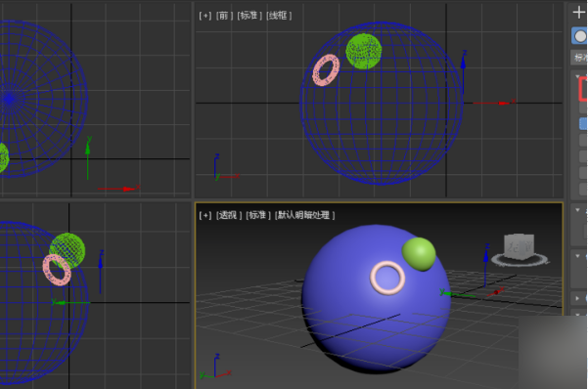This screenshot has width=588, height=389.
Task: Select the pink torus in the perspective view
Action: tap(387, 278)
